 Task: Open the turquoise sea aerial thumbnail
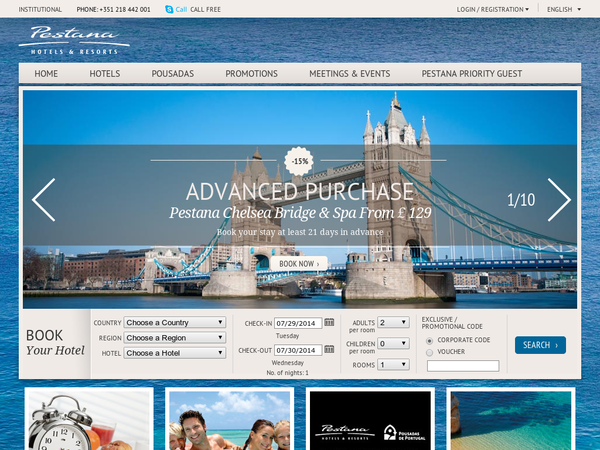[x=511, y=419]
